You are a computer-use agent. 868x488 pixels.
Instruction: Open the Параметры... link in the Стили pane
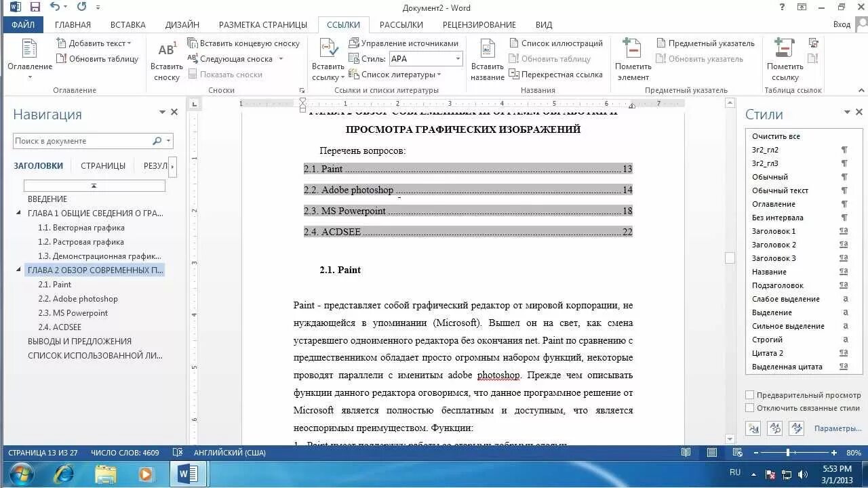point(837,428)
